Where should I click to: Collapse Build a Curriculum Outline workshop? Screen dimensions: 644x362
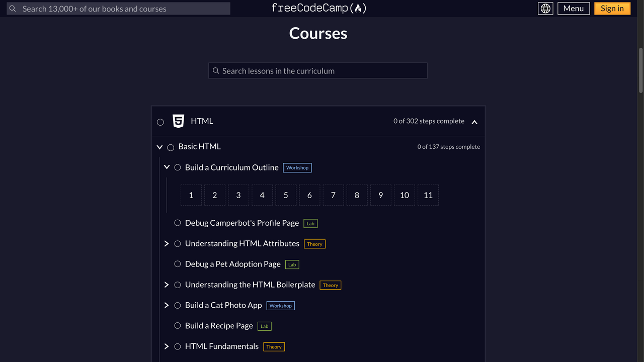pyautogui.click(x=167, y=167)
